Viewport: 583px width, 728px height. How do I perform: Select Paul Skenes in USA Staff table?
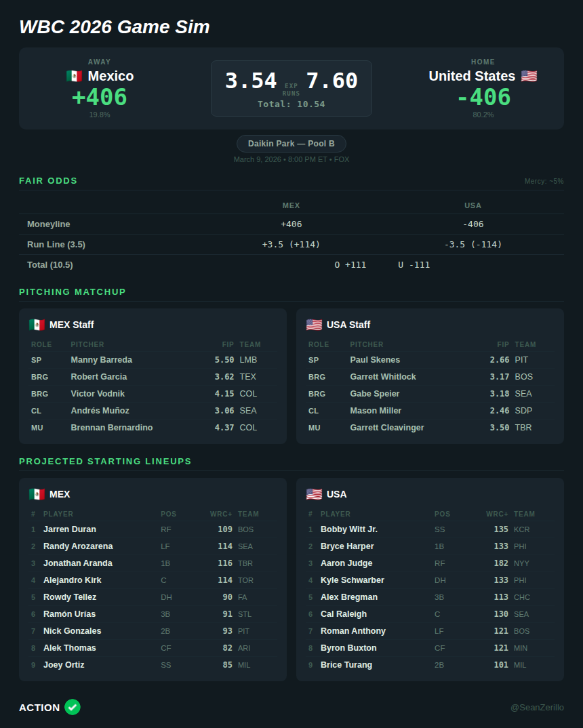tap(375, 360)
